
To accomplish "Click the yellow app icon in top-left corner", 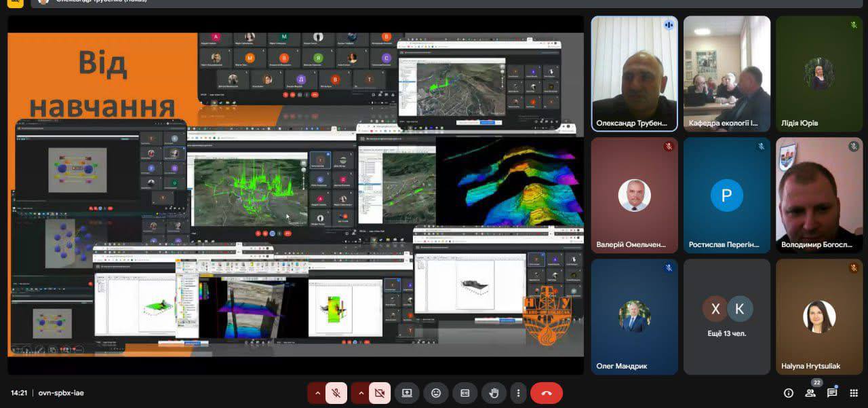I will [15, 2].
